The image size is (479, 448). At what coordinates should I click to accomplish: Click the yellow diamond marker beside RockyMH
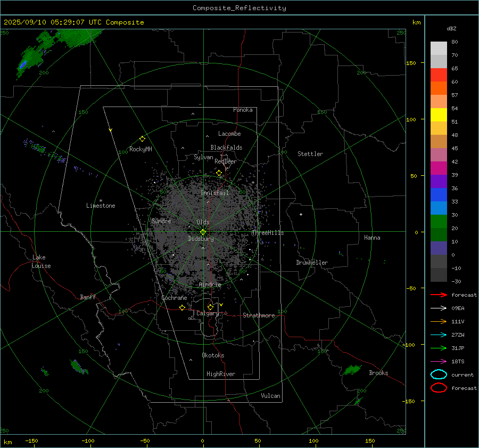tap(142, 139)
